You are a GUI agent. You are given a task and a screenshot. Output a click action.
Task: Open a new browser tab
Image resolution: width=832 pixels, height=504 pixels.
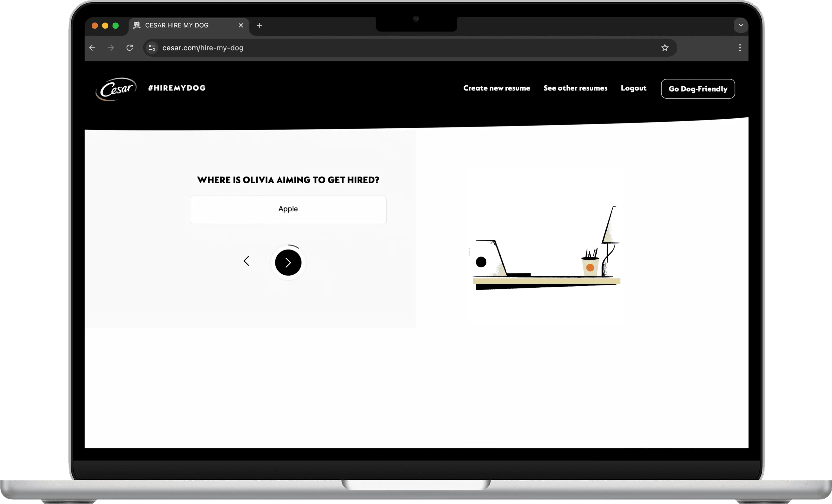tap(259, 26)
